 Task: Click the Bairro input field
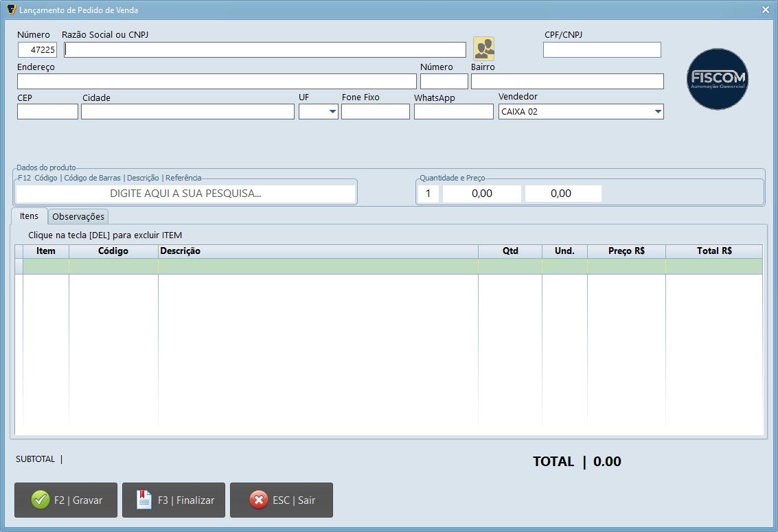567,81
